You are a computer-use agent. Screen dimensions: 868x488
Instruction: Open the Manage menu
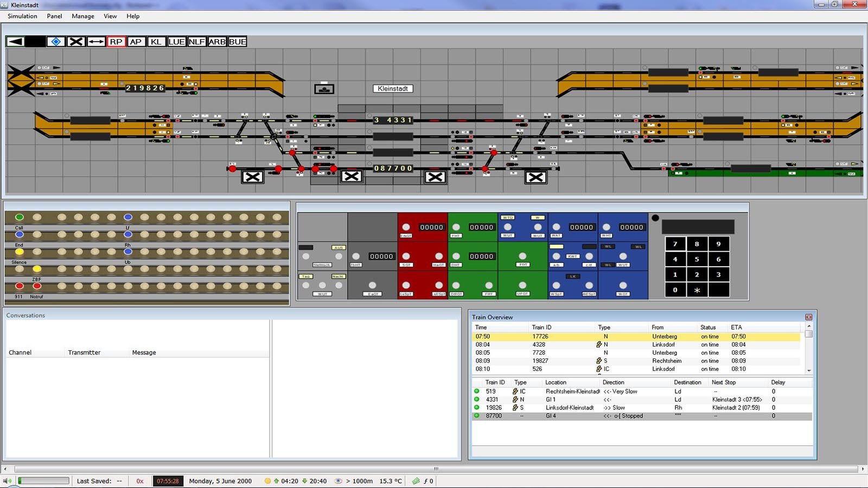pyautogui.click(x=83, y=16)
